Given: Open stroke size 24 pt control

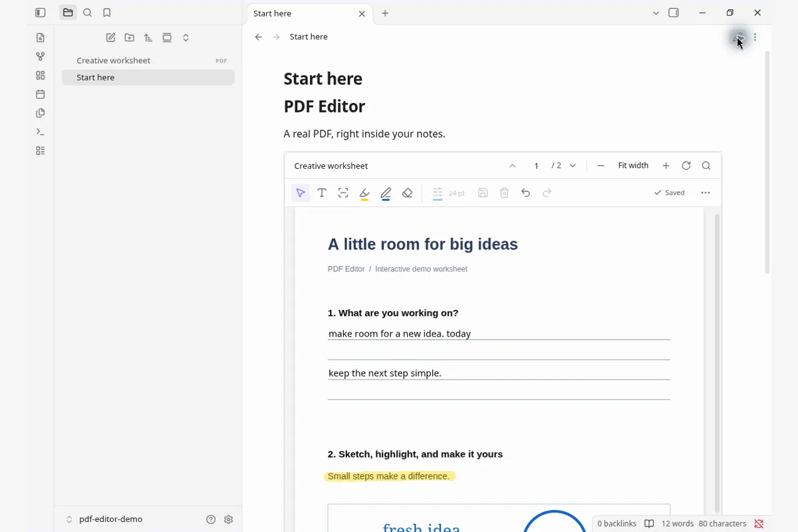Looking at the screenshot, I should [x=448, y=193].
